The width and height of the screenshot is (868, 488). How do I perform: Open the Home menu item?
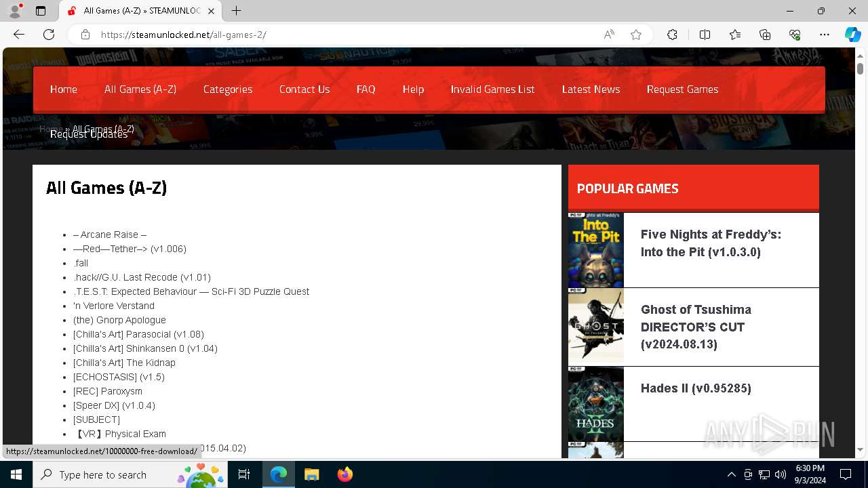pos(64,89)
